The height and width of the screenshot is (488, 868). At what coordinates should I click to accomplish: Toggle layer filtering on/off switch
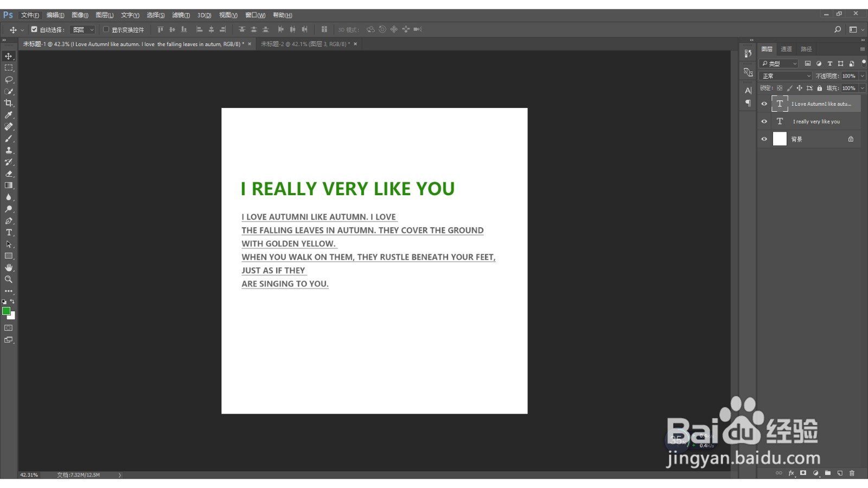[864, 63]
